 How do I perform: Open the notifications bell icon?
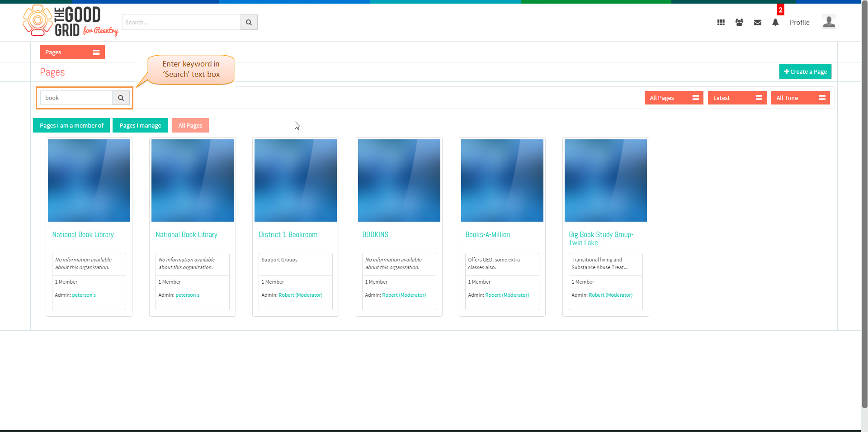click(x=775, y=22)
